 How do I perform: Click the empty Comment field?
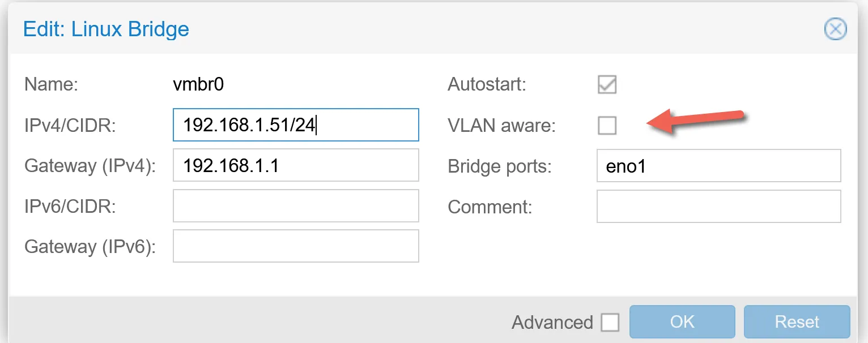tap(718, 206)
